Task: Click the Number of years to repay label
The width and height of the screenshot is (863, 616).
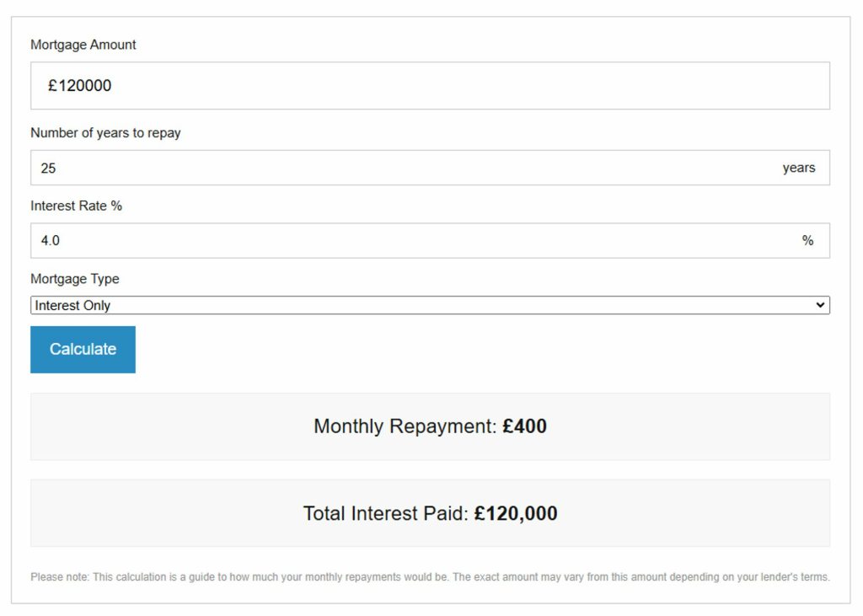Action: [105, 132]
